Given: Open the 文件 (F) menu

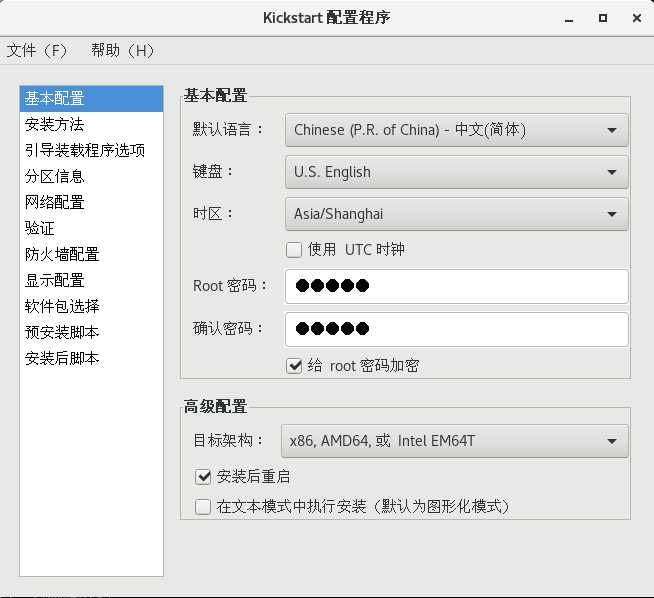Looking at the screenshot, I should tap(36, 51).
